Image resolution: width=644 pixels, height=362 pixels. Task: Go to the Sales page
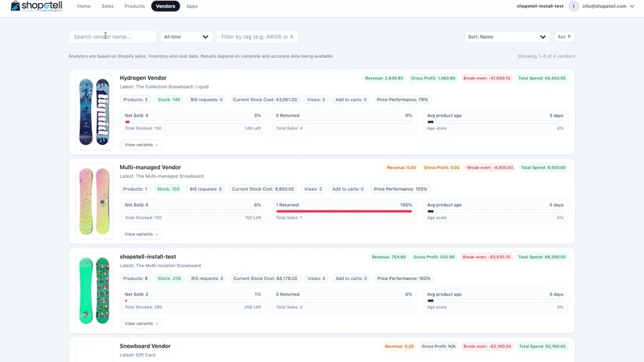(108, 6)
